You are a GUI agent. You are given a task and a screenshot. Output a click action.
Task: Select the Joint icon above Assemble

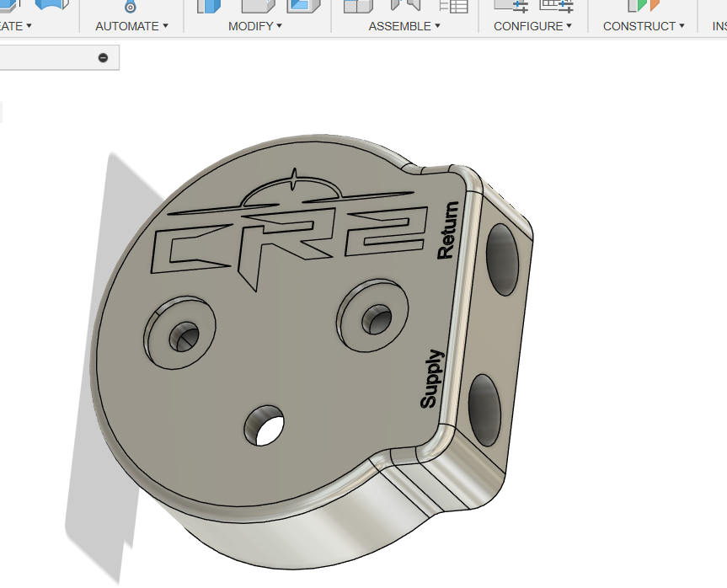405,6
